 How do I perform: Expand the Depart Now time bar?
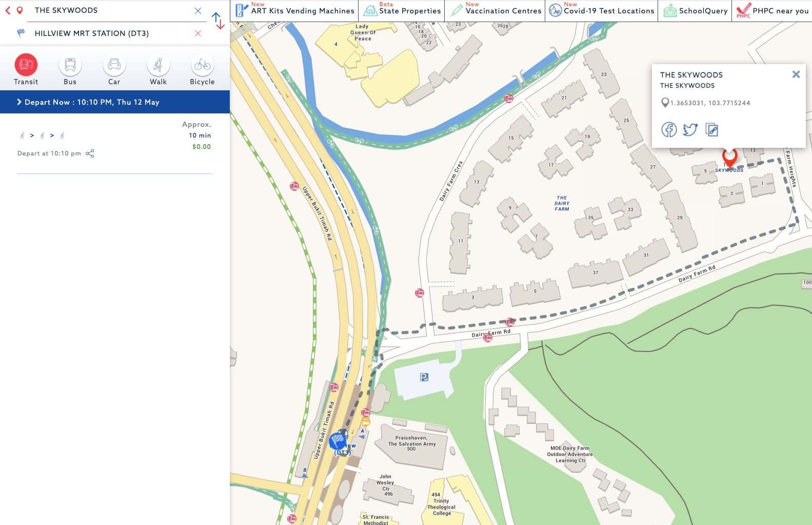(x=115, y=102)
